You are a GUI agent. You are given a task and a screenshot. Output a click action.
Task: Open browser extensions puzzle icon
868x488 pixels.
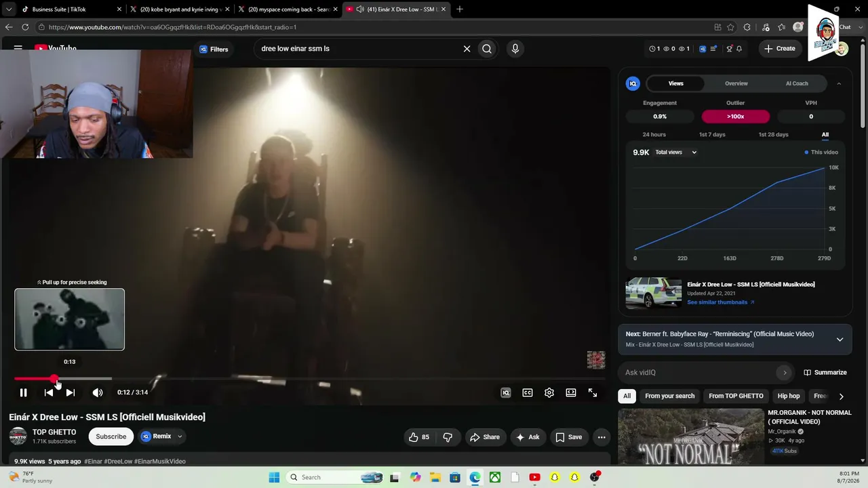coord(747,27)
